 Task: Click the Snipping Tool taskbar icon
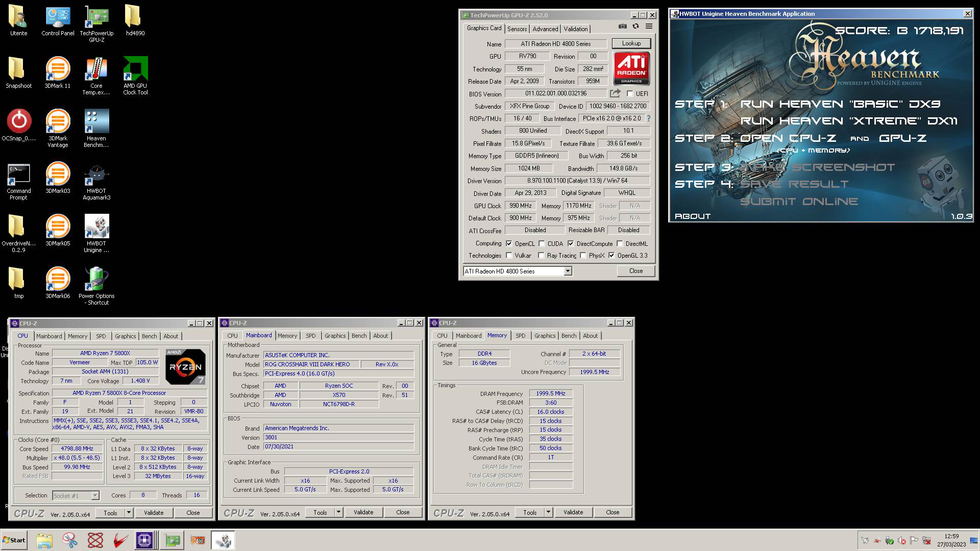pos(70,540)
